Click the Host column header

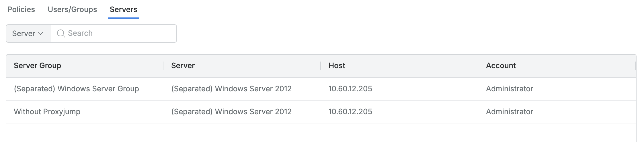[x=337, y=66]
